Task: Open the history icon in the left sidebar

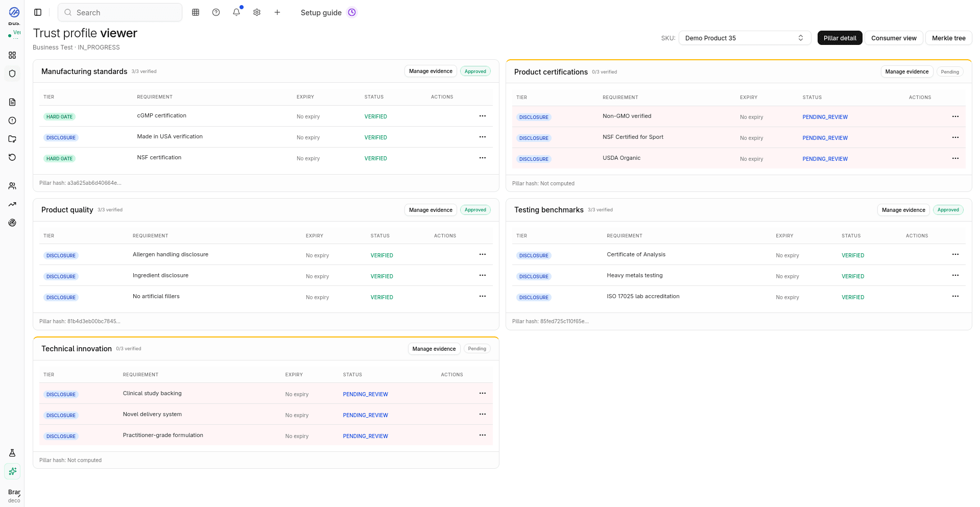Action: tap(12, 157)
